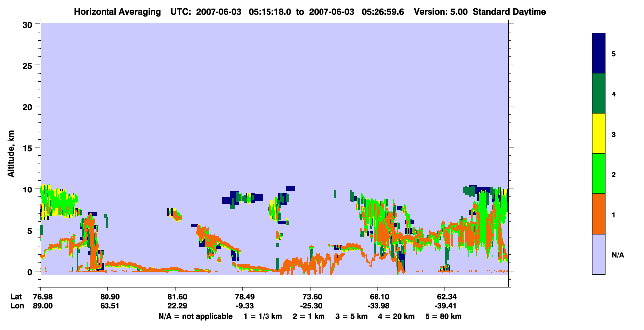Click the orange color bar segment 1
Screen dimensions: 644x330
(x=599, y=214)
